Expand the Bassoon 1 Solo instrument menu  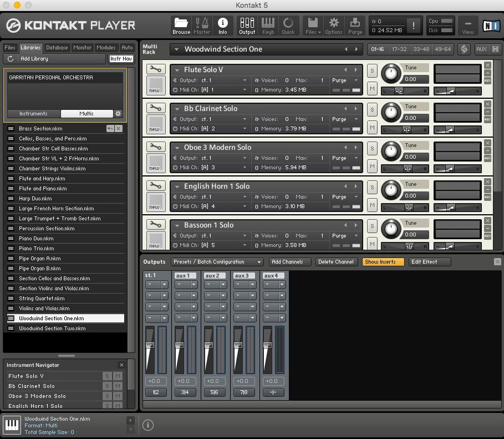point(177,225)
